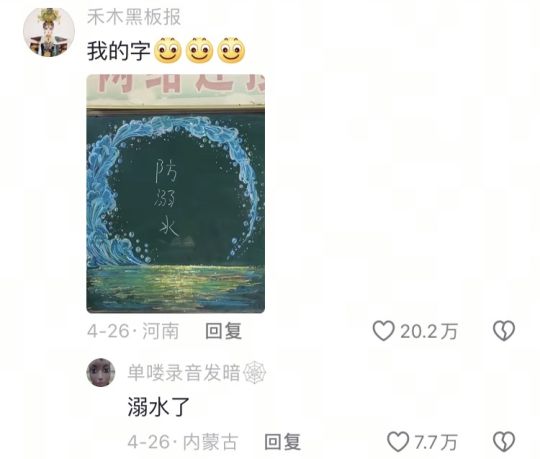Image resolution: width=540 pixels, height=459 pixels.
Task: Like the 禾木黑板报 comment heart icon
Action: point(383,331)
